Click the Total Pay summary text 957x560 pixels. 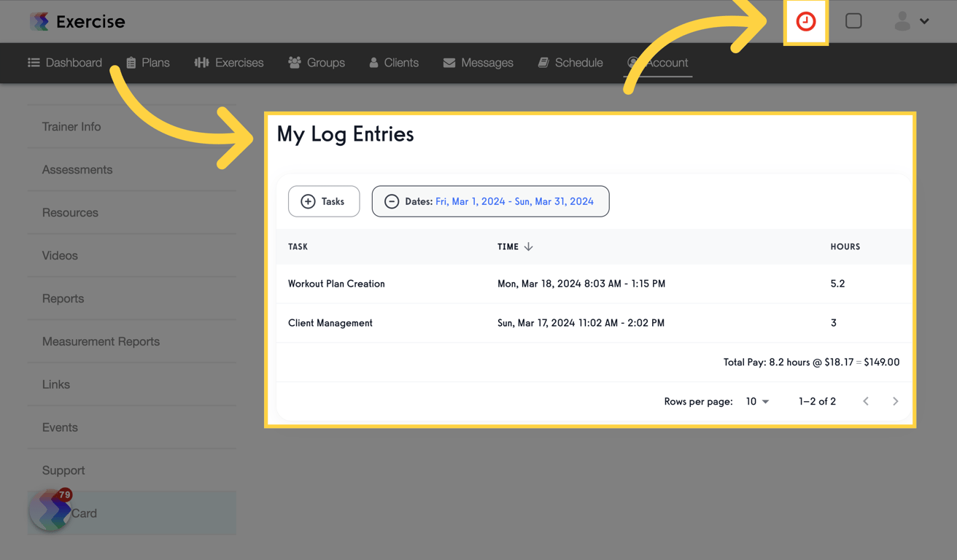(811, 362)
